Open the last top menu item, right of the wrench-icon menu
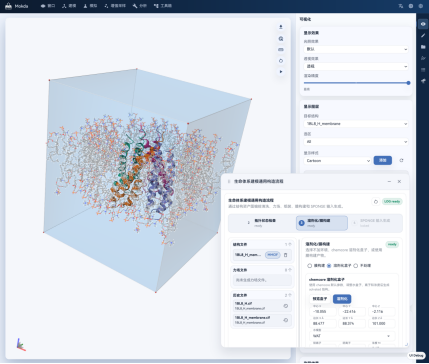The height and width of the screenshot is (364, 429). tap(163, 6)
